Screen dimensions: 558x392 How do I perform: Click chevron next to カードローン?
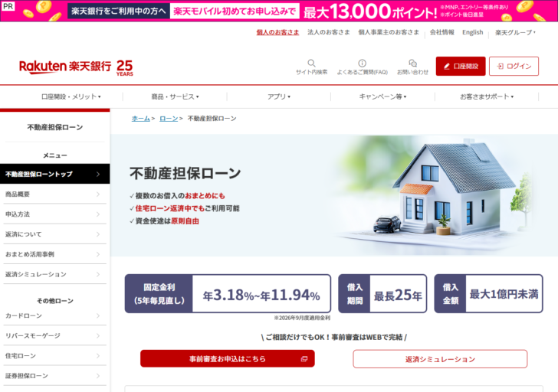98,315
